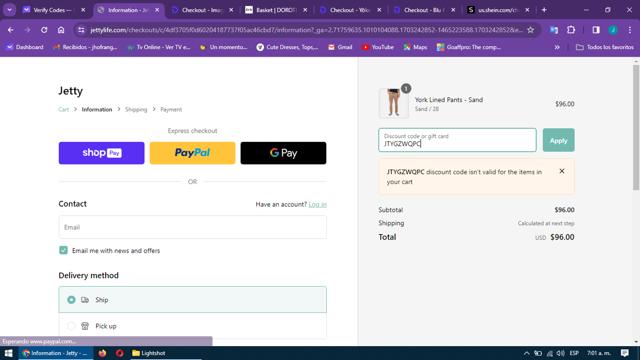Open a new browser tab
The image size is (640, 360).
(544, 10)
